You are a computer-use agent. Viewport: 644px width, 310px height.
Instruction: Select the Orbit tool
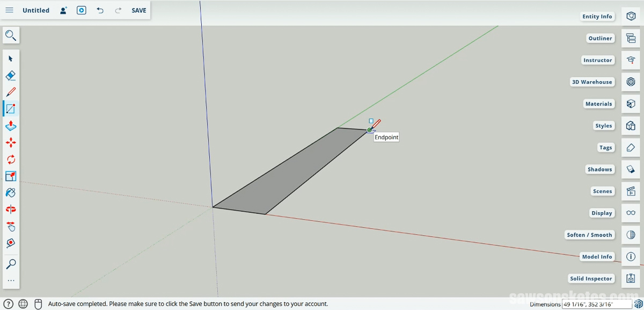tap(11, 209)
